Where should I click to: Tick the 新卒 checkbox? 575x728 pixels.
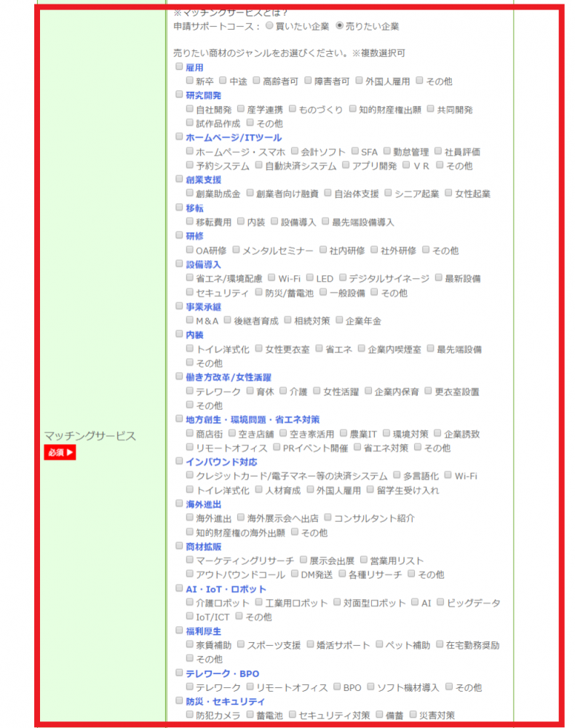pos(189,81)
